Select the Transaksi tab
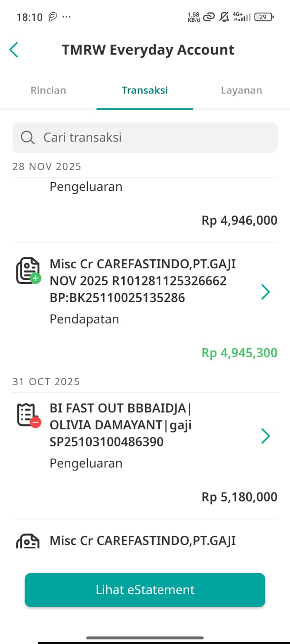The width and height of the screenshot is (290, 644). pyautogui.click(x=145, y=90)
